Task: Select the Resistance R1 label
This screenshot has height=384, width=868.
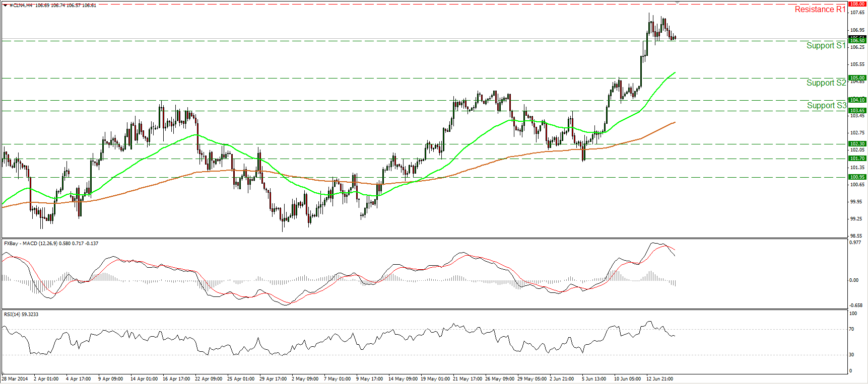Action: (820, 9)
